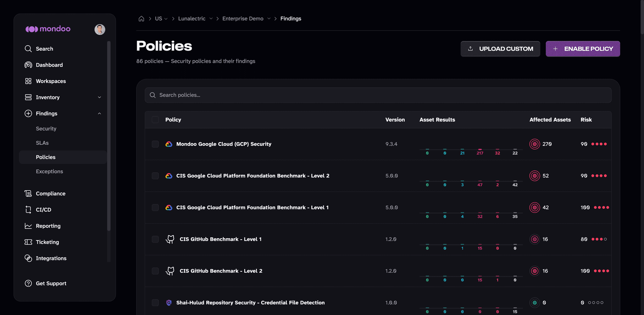Click the Upload Custom button
The height and width of the screenshot is (315, 644).
500,49
